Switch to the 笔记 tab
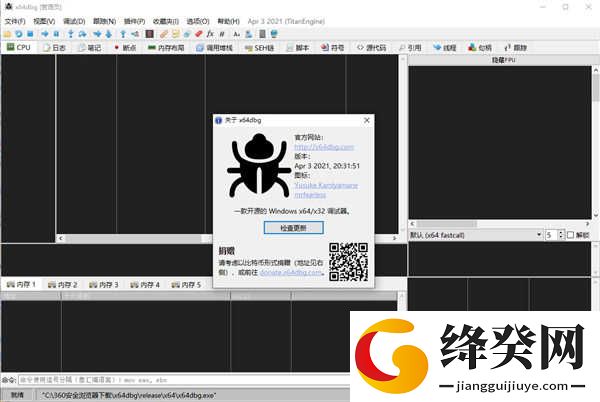 coord(90,48)
